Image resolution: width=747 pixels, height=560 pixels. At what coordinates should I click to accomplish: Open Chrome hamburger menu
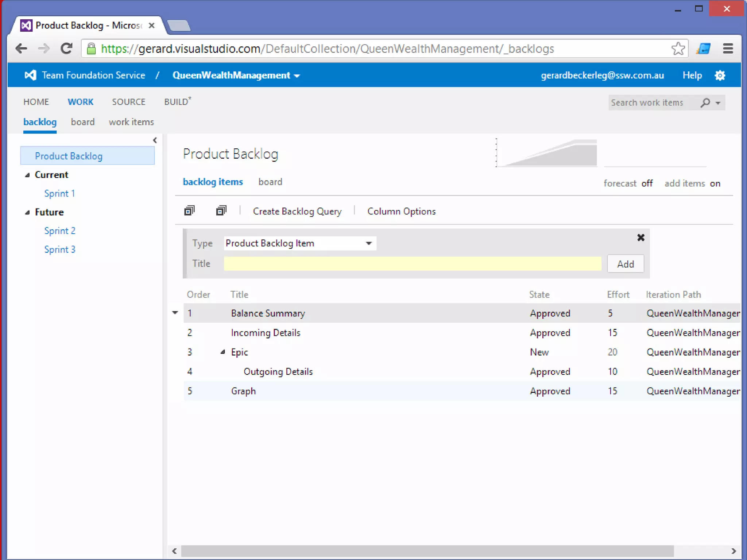728,49
